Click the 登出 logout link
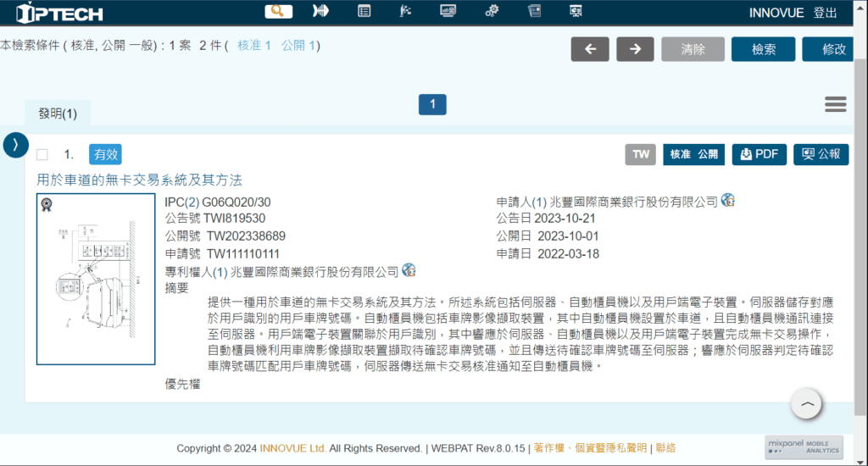The width and height of the screenshot is (868, 466). pyautogui.click(x=825, y=13)
